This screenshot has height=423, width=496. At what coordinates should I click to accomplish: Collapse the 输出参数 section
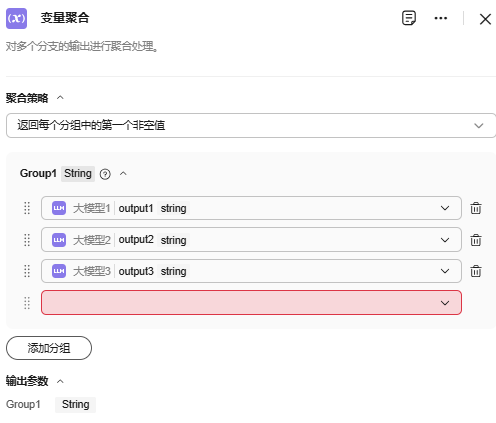[x=60, y=381]
